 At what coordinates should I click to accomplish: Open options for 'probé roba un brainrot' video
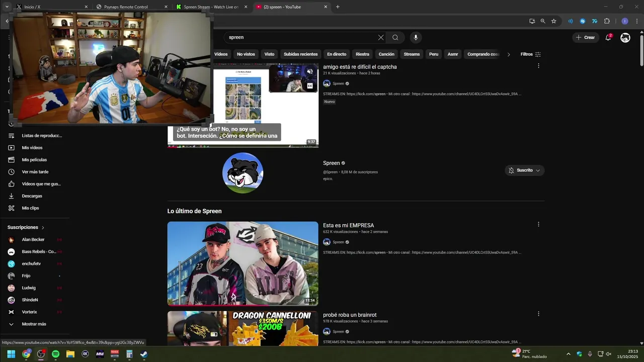click(x=538, y=314)
